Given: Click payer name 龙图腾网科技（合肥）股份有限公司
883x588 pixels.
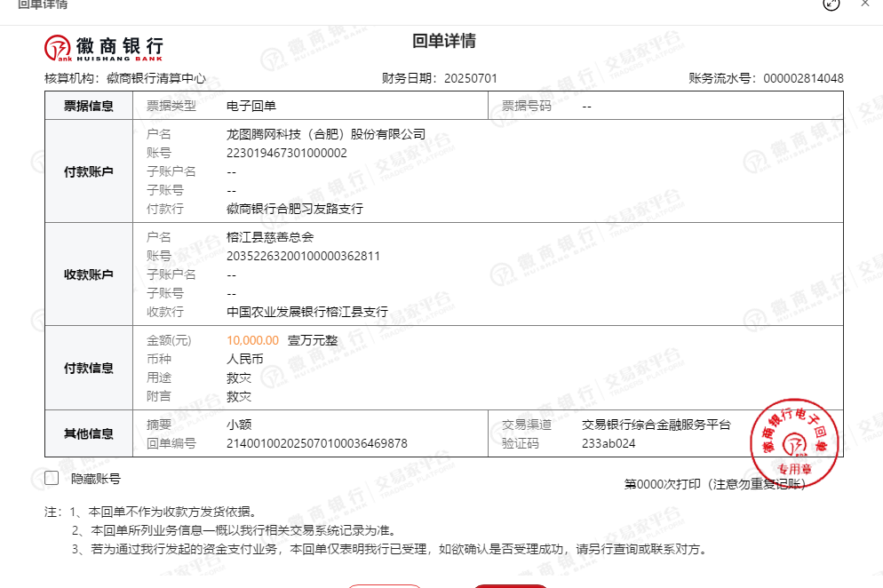Looking at the screenshot, I should [326, 134].
